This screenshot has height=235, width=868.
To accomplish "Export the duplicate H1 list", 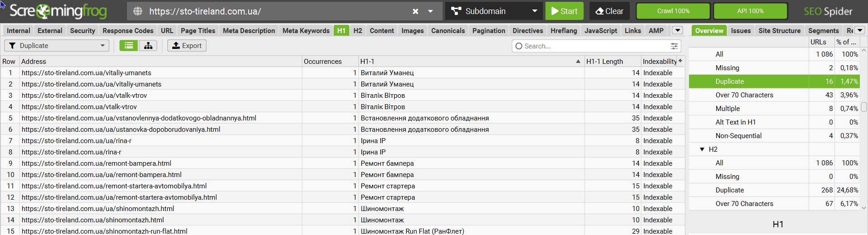I will (187, 46).
